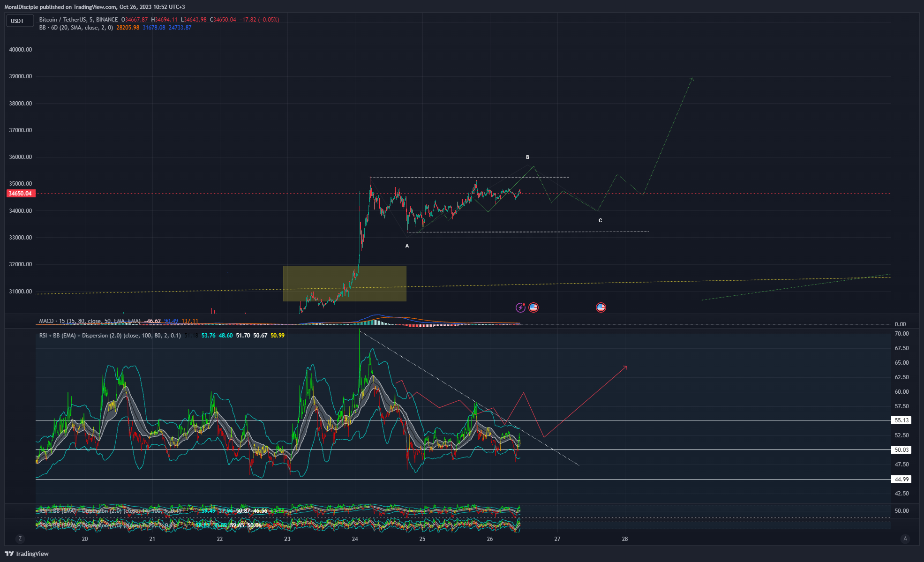Click the 44.99 RSI level label
This screenshot has width=924, height=562.
[901, 480]
